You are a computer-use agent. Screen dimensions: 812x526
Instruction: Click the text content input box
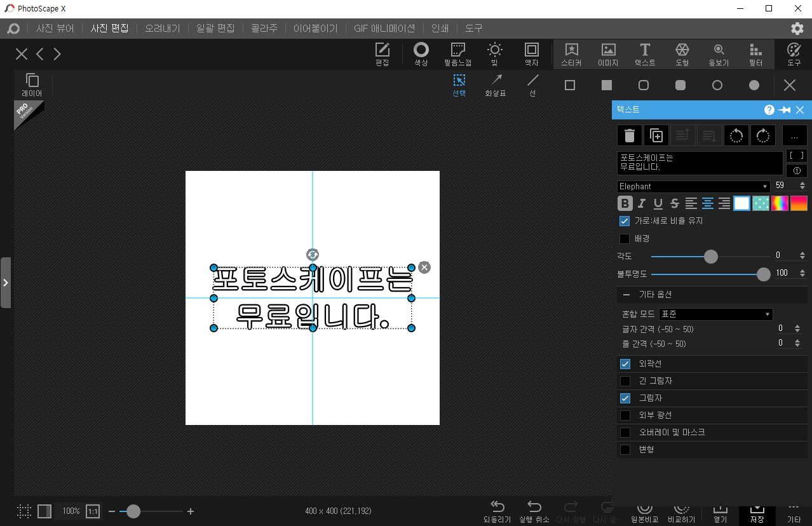[700, 163]
